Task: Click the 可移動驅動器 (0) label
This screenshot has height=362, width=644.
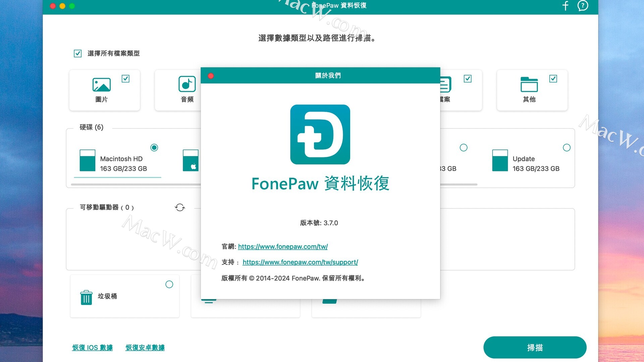Action: click(x=107, y=207)
